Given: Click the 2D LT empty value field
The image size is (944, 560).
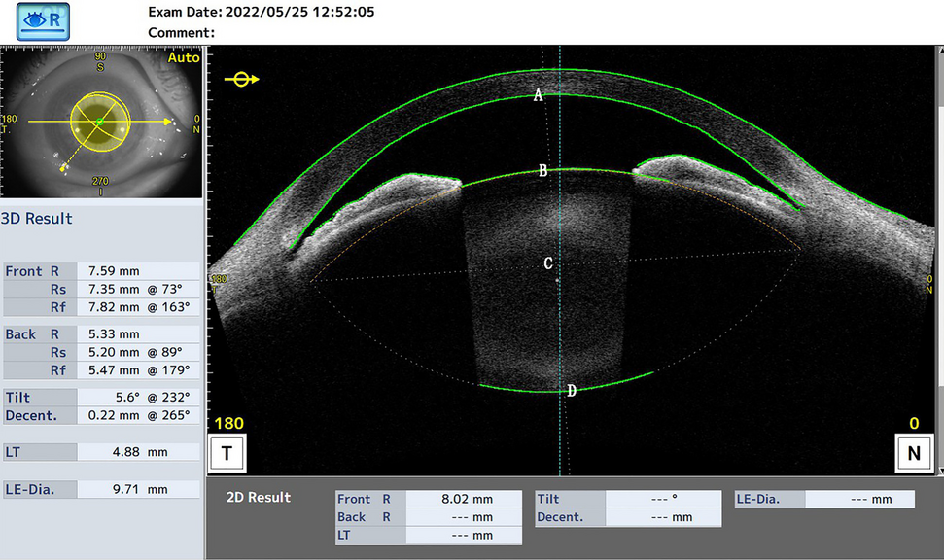Looking at the screenshot, I should pyautogui.click(x=464, y=536).
